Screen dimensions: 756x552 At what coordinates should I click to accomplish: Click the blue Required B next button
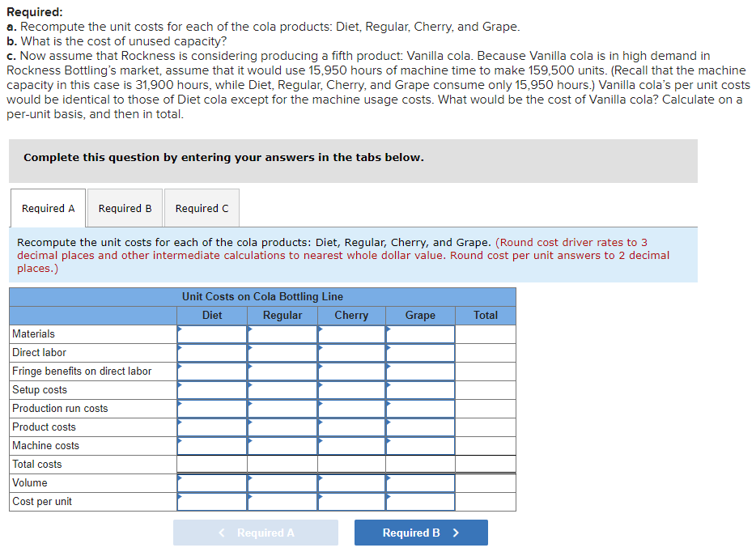pos(421,533)
